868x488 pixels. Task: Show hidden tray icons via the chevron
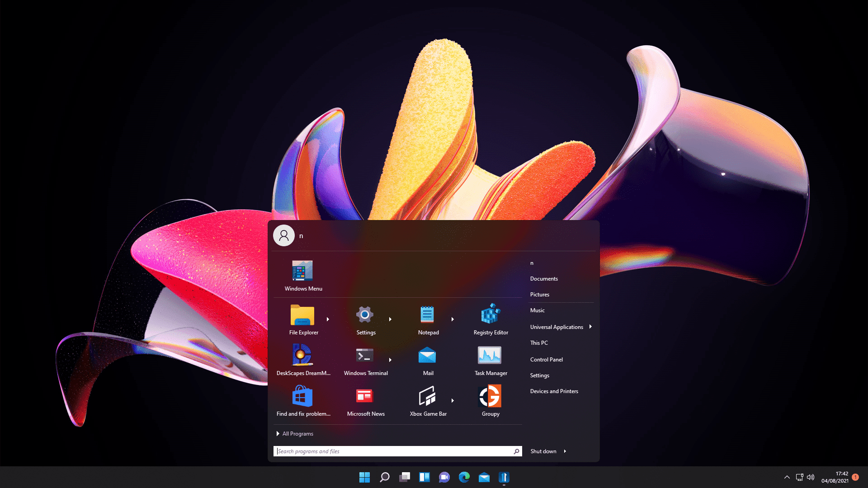click(x=787, y=477)
